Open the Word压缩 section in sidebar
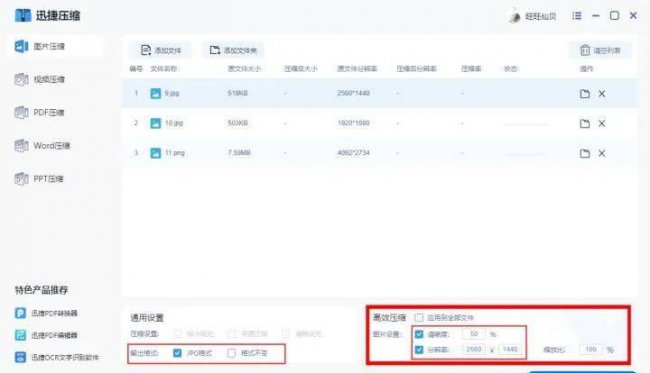 point(42,145)
